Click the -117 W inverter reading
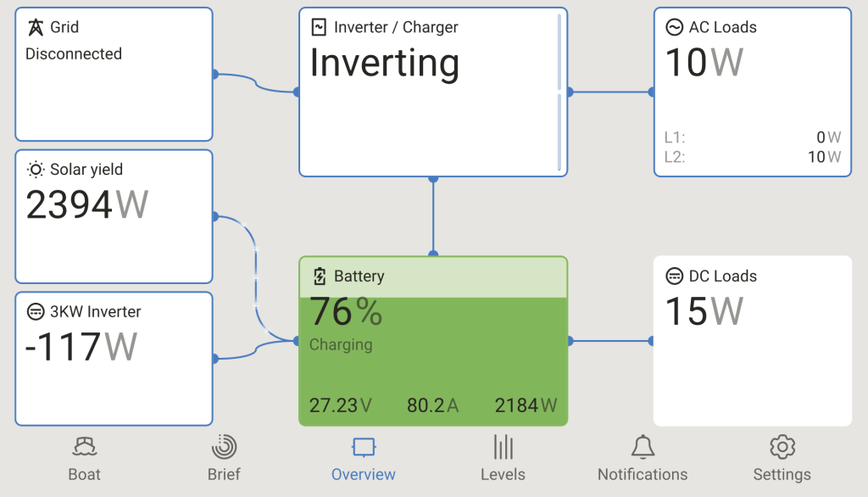Image resolution: width=868 pixels, height=497 pixels. pos(81,348)
